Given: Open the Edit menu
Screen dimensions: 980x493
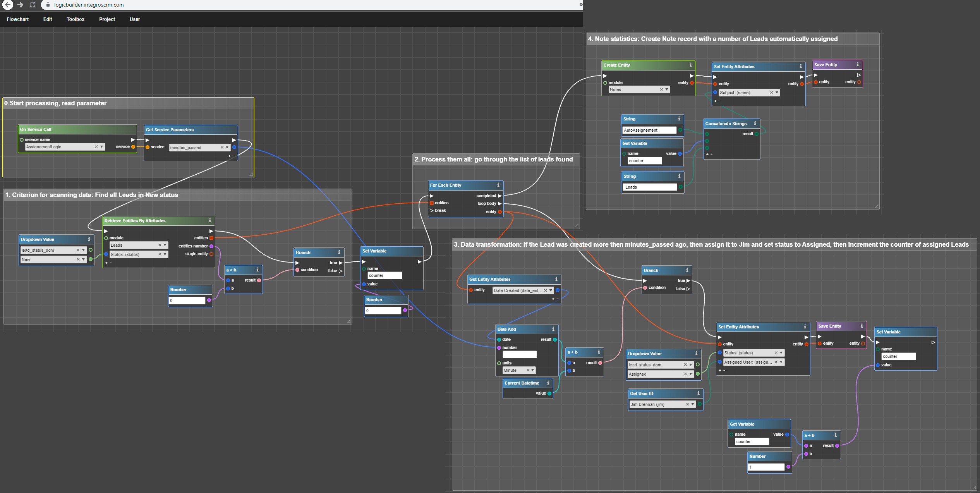Looking at the screenshot, I should (x=48, y=19).
